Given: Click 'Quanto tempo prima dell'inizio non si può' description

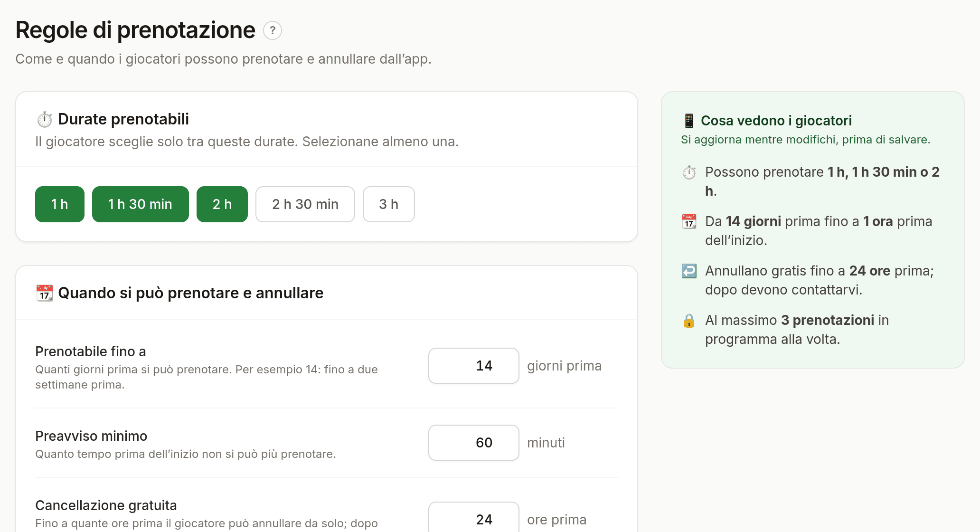Looking at the screenshot, I should [x=185, y=454].
